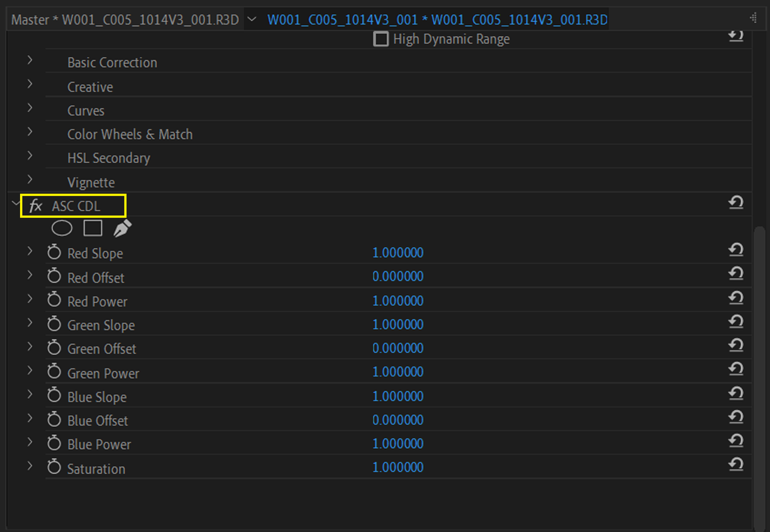This screenshot has height=532, width=770.
Task: Expand the Basic Correction section
Action: point(30,60)
